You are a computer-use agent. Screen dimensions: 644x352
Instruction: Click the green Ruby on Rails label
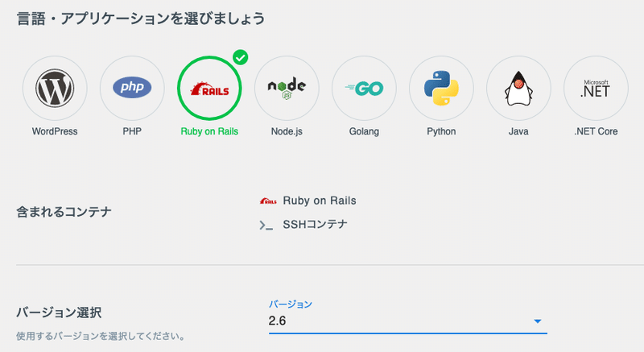click(x=209, y=131)
